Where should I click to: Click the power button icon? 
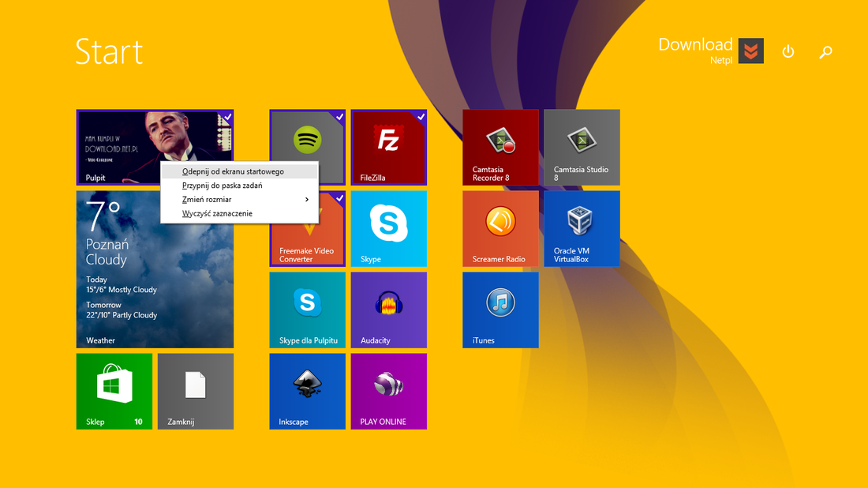pos(788,51)
